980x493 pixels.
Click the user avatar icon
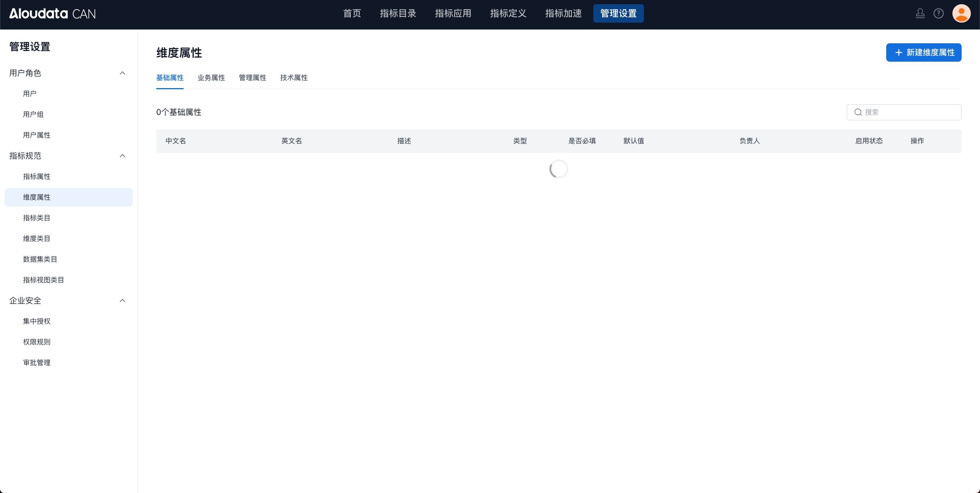click(961, 14)
